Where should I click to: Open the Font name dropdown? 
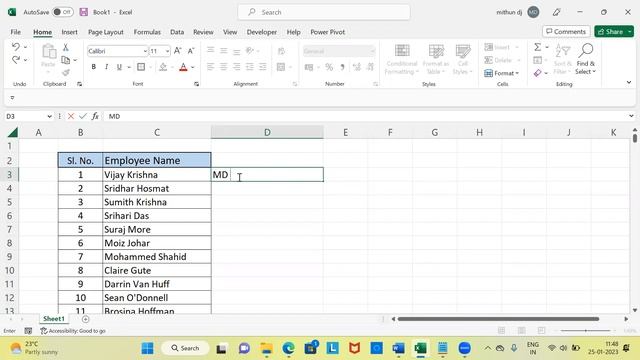145,51
